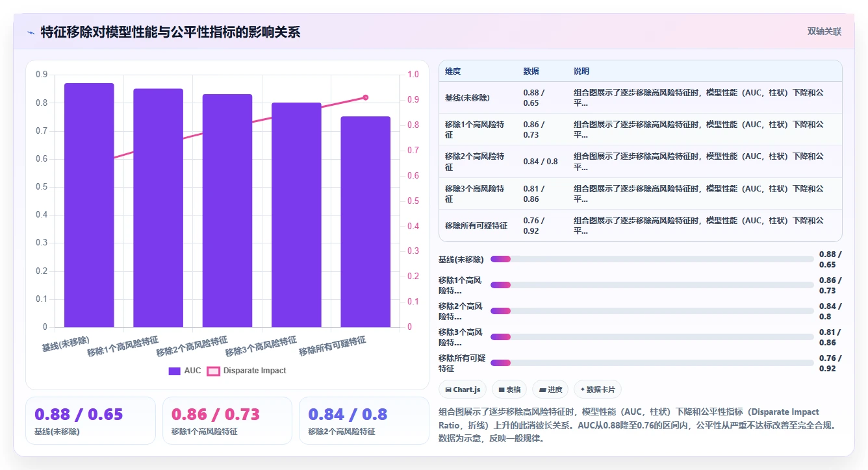
Task: Click the 数据 column header
Action: click(531, 71)
